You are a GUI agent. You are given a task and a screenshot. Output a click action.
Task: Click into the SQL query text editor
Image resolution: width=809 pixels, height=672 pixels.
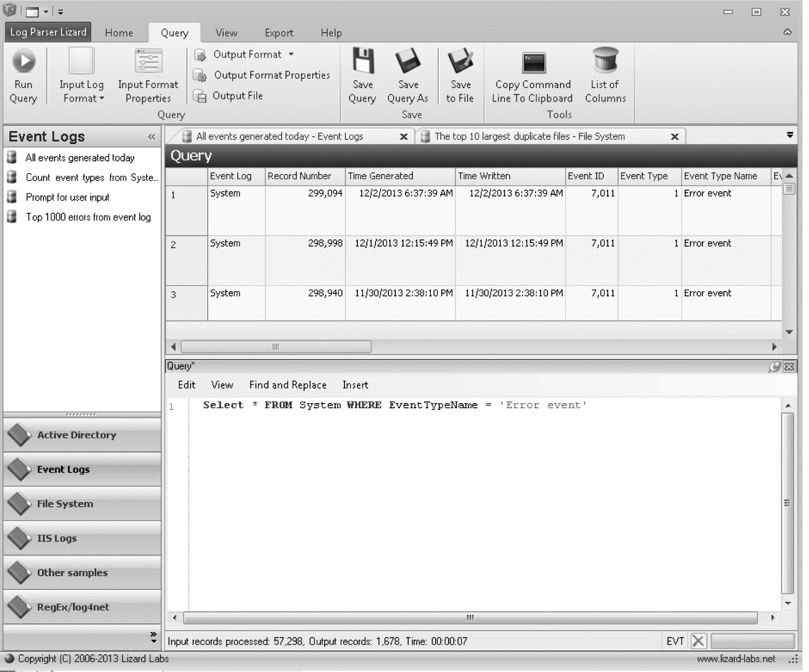tap(484, 504)
